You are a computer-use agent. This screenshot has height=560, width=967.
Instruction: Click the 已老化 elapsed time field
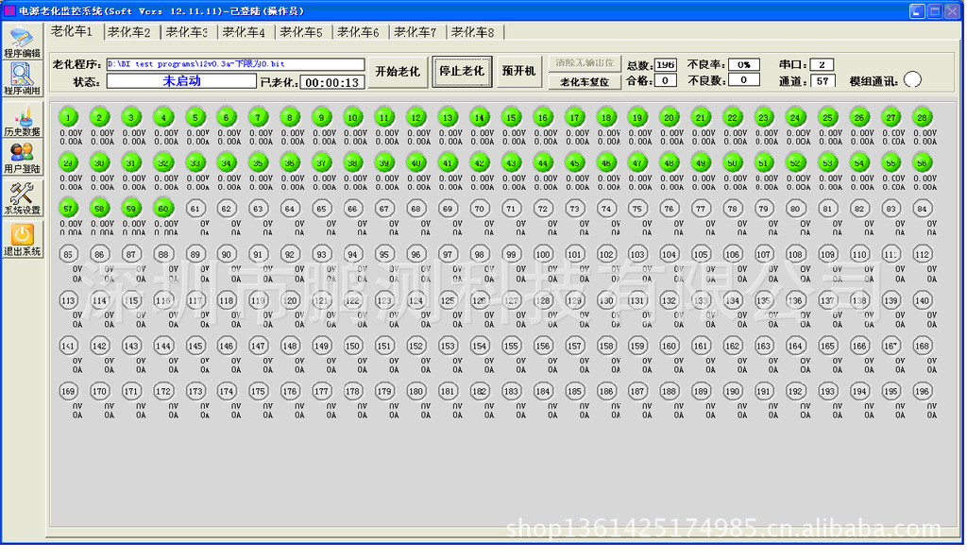click(x=331, y=82)
